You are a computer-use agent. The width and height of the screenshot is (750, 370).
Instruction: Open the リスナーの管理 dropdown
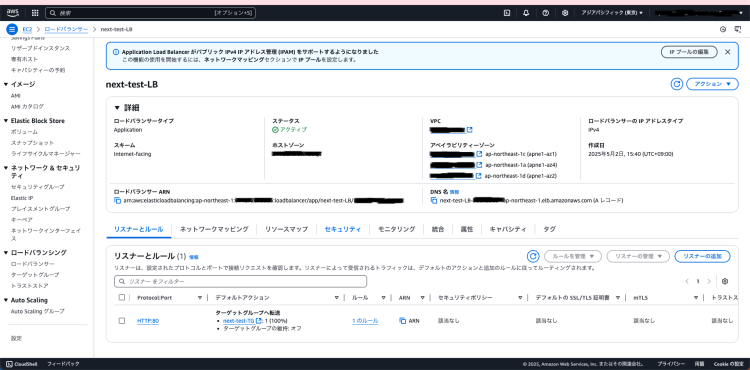638,256
